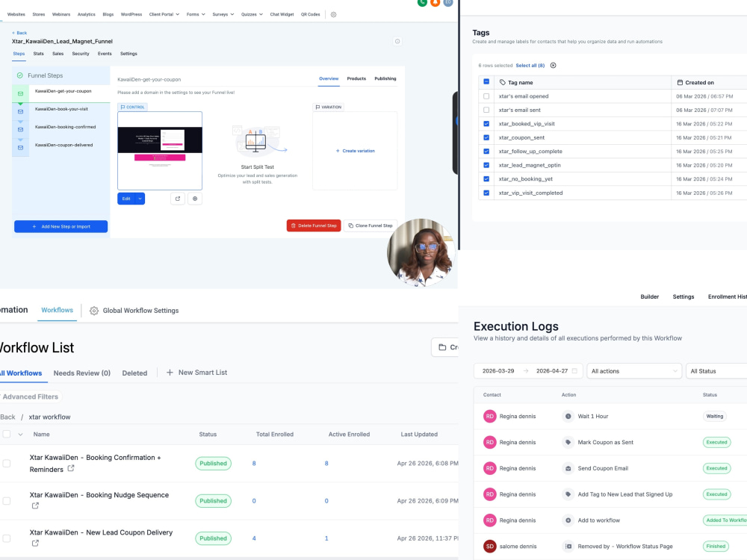
Task: Click the green phone icon at top
Action: pyautogui.click(x=422, y=2)
